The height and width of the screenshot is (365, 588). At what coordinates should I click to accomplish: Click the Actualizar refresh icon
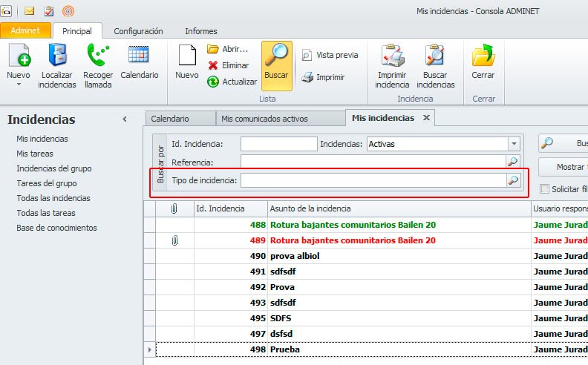tap(213, 82)
